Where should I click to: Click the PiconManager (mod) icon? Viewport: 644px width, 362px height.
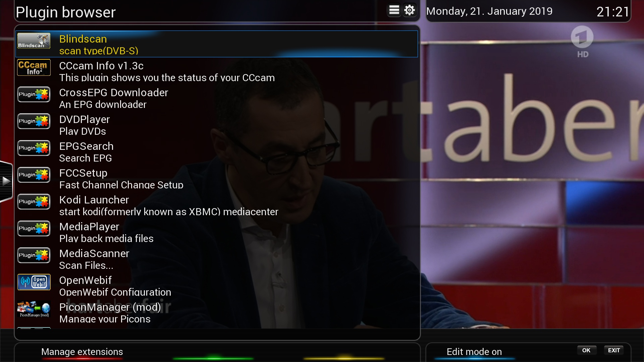[x=34, y=309]
